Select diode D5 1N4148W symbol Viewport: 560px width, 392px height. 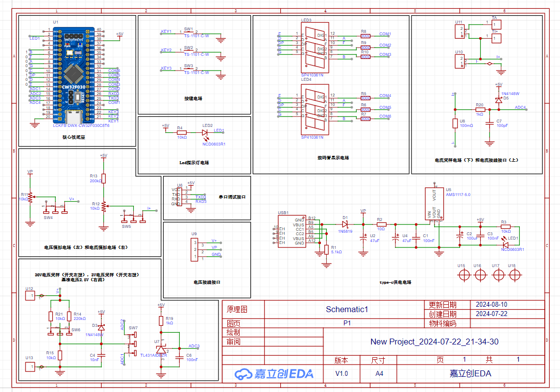[x=499, y=100]
